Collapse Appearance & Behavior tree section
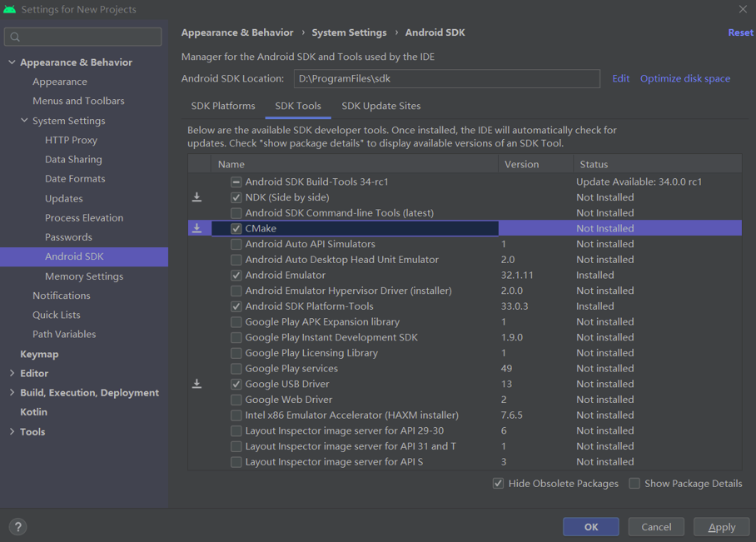756x542 pixels. click(12, 62)
